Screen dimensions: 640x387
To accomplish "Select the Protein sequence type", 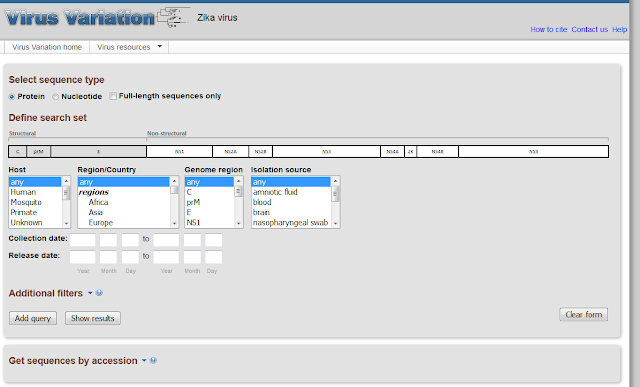I will click(x=12, y=97).
